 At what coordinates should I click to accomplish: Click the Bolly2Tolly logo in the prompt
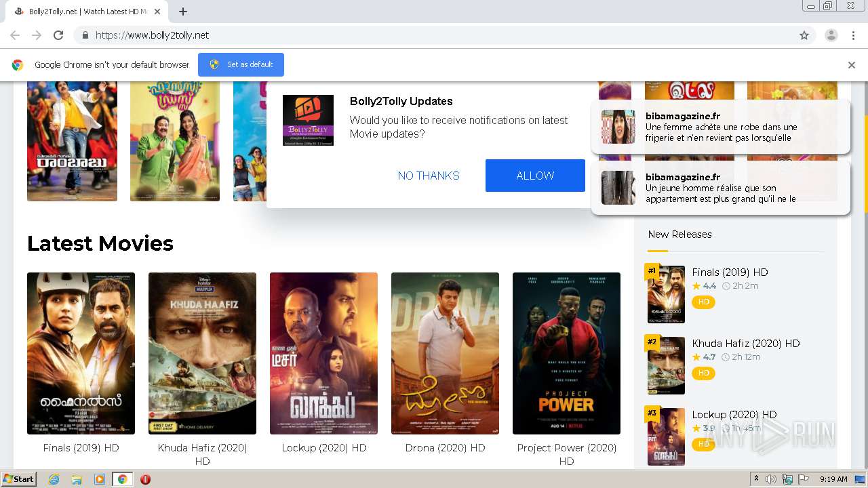tap(308, 120)
